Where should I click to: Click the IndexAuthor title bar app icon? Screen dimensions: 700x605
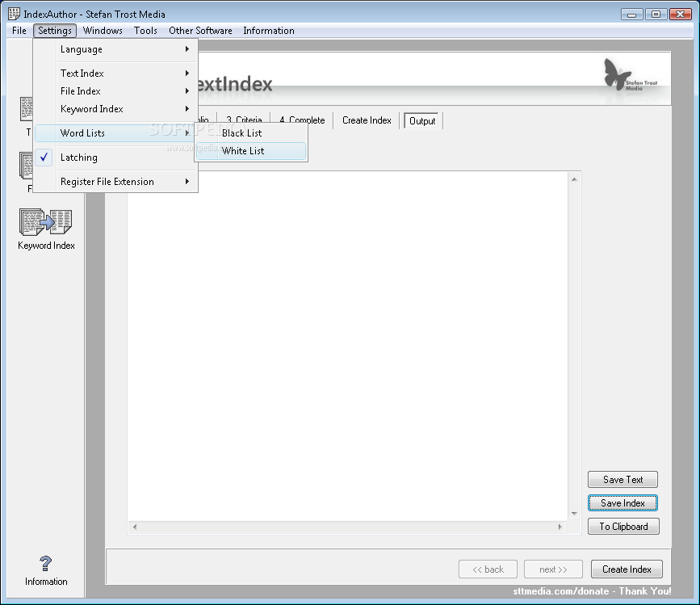coord(14,14)
